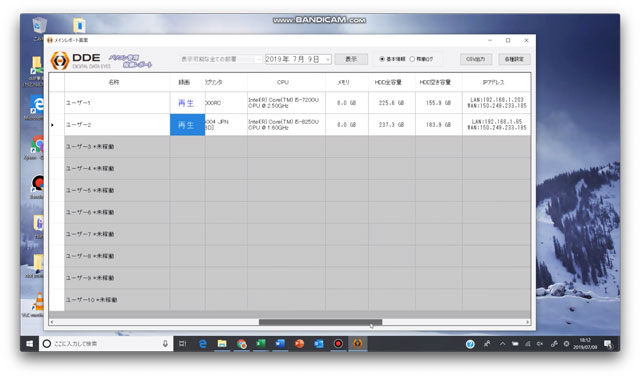Click highlighted 再生 in the ユーザー2 row

187,125
